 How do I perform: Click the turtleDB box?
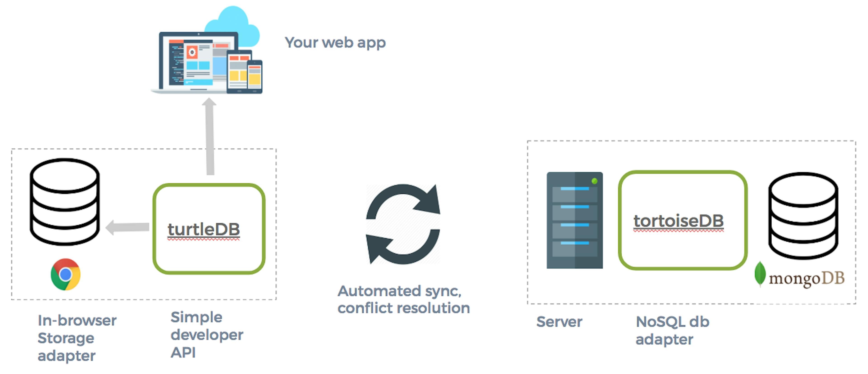[209, 229]
